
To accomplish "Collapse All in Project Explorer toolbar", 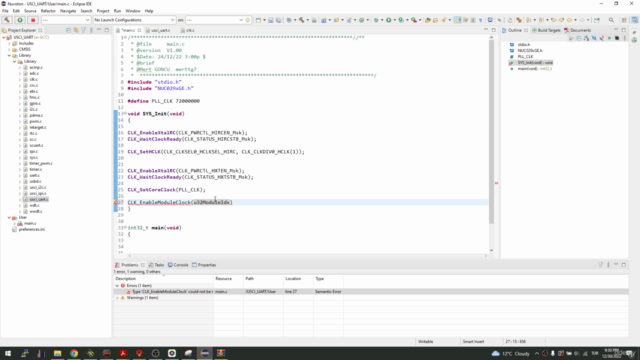I will pos(69,30).
